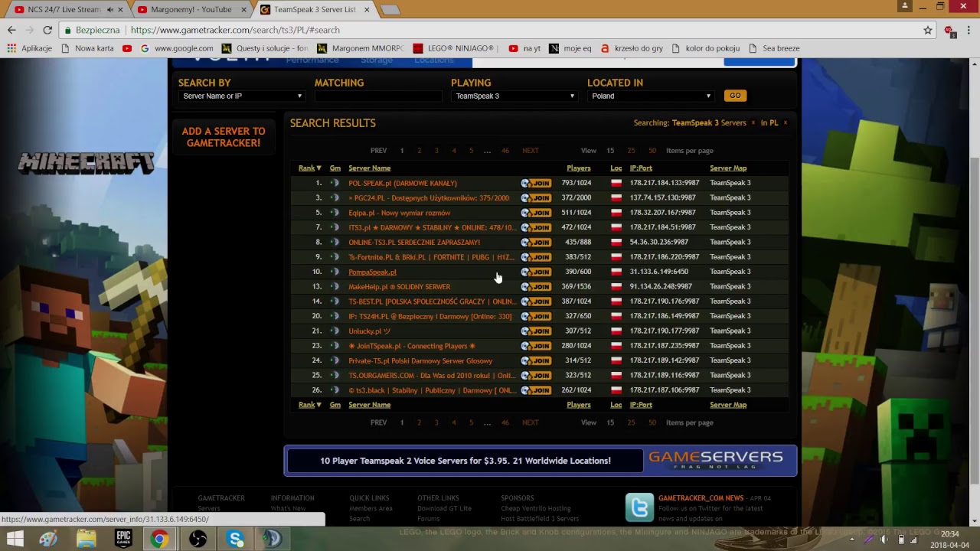Open the Chrome menu
980x551 pixels.
(x=969, y=30)
